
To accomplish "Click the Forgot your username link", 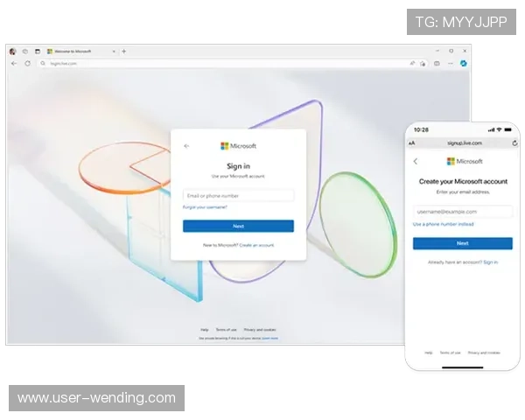I will [x=206, y=207].
